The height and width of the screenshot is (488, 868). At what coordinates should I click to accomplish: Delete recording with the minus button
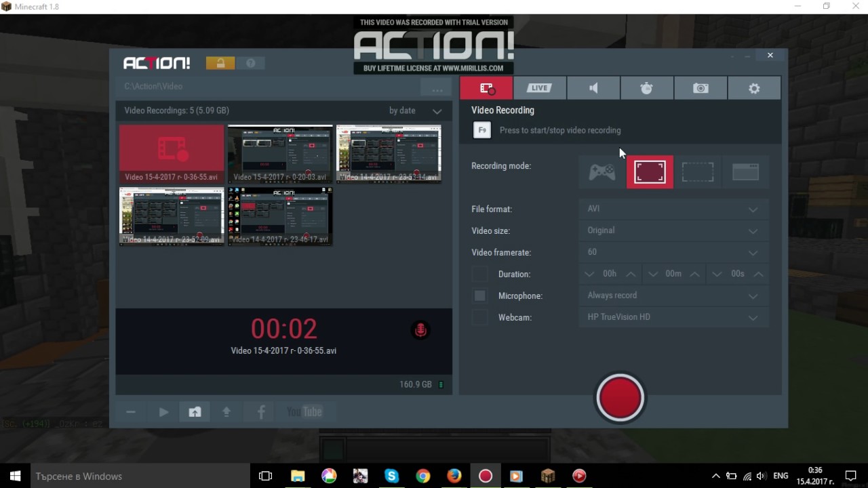[x=131, y=412]
